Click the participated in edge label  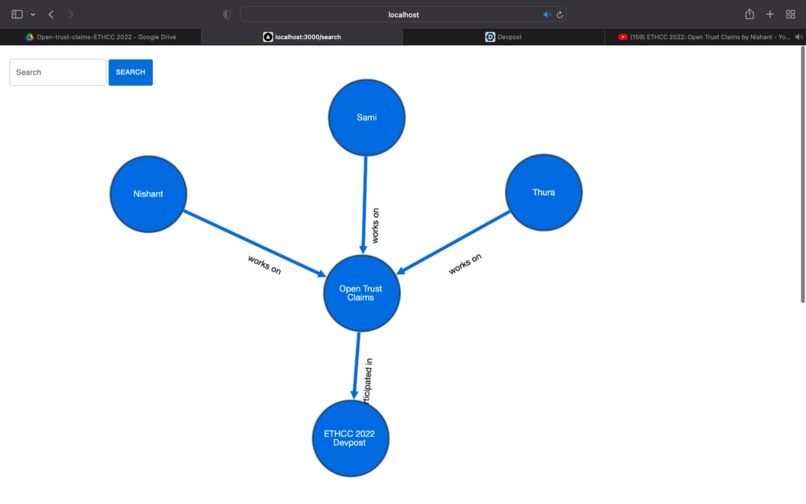pos(368,381)
